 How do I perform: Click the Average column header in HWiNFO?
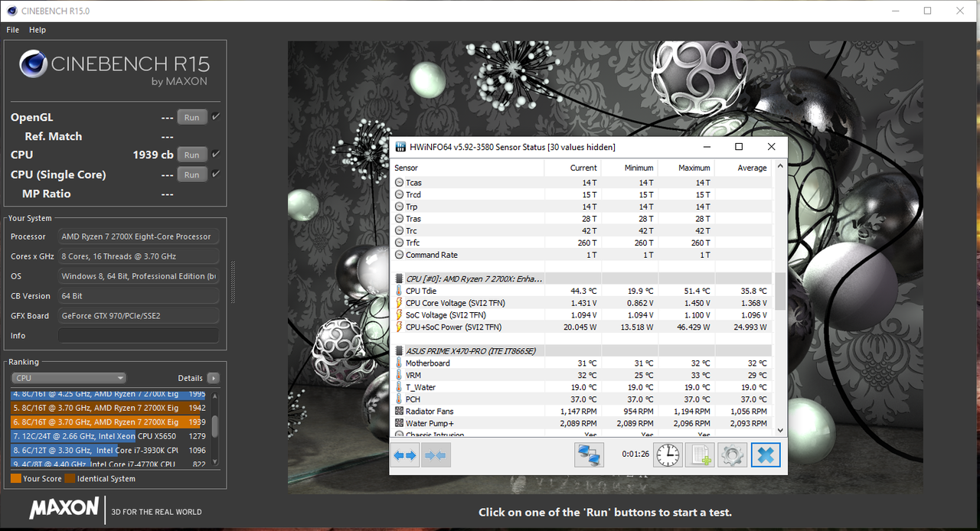click(x=743, y=168)
